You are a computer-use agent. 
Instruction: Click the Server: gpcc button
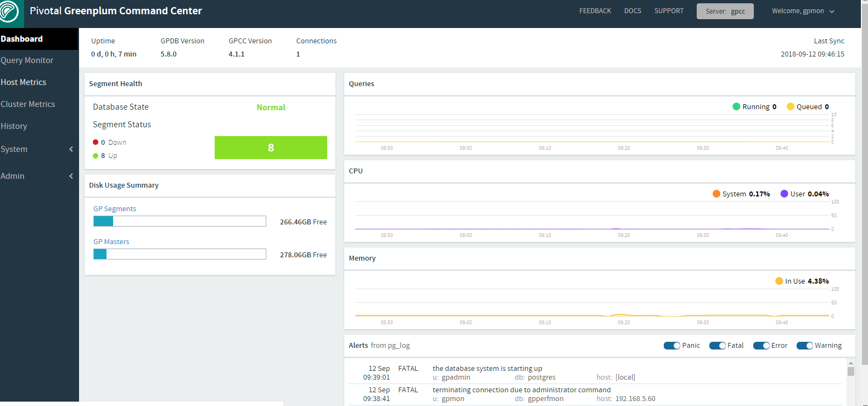[x=725, y=11]
